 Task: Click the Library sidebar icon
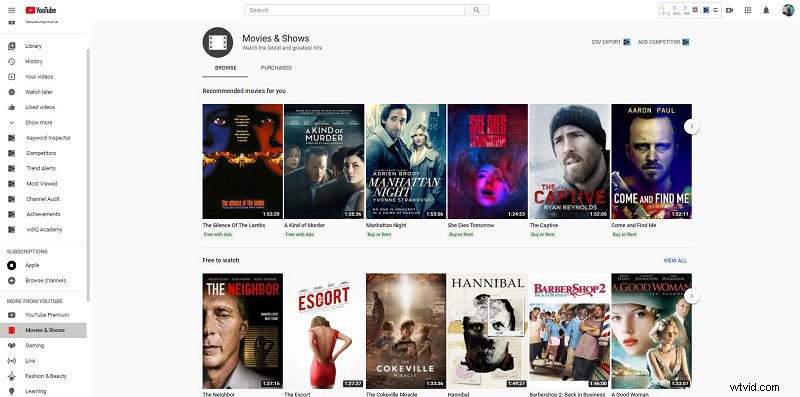point(12,46)
